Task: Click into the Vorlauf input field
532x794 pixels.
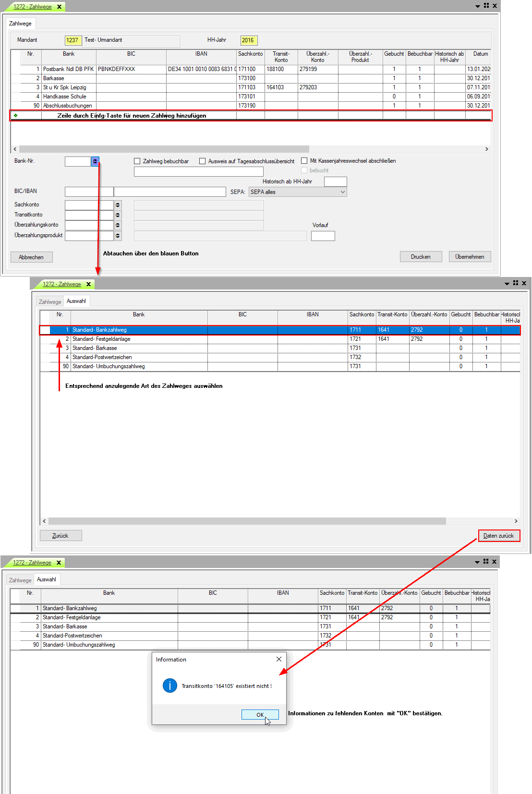Action: coord(323,236)
